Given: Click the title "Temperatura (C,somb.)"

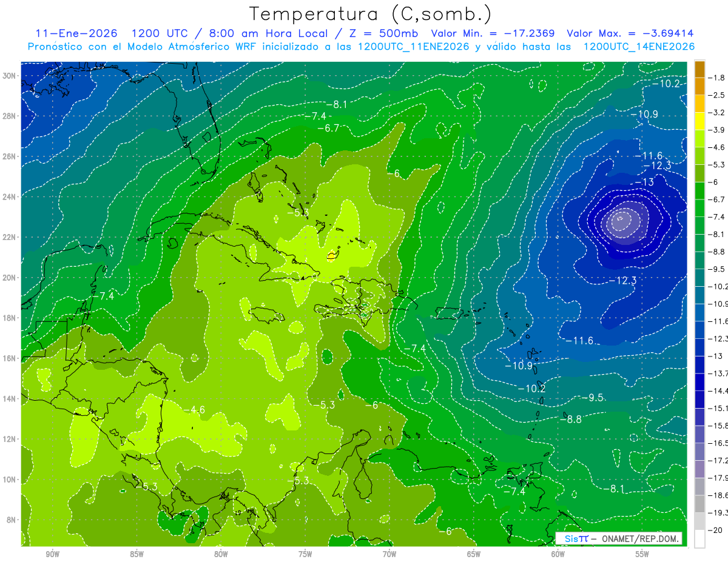Looking at the screenshot, I should pyautogui.click(x=370, y=14).
